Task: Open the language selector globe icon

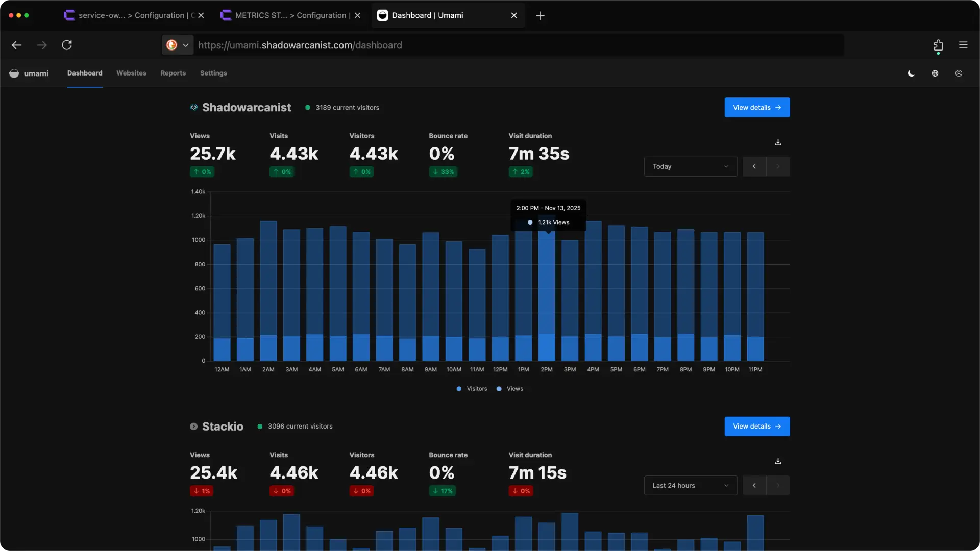Action: [935, 73]
